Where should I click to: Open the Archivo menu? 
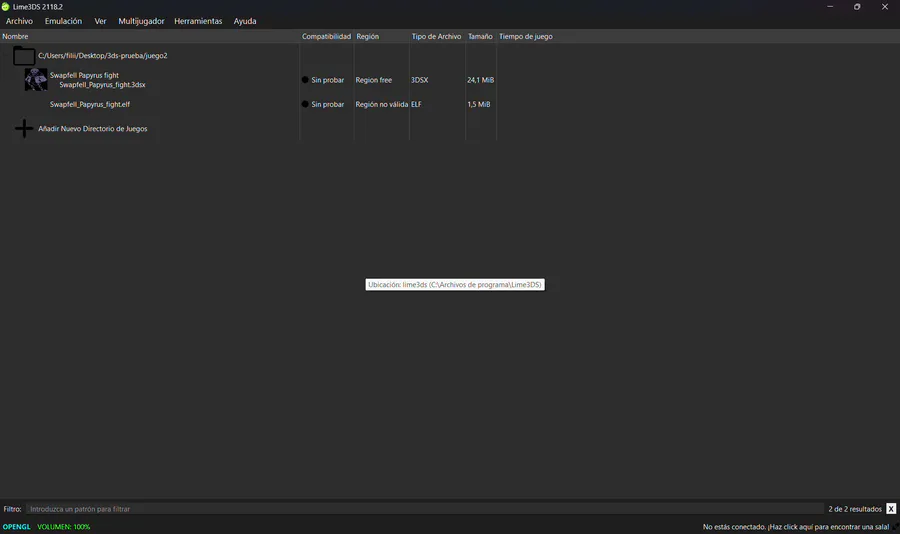point(20,21)
